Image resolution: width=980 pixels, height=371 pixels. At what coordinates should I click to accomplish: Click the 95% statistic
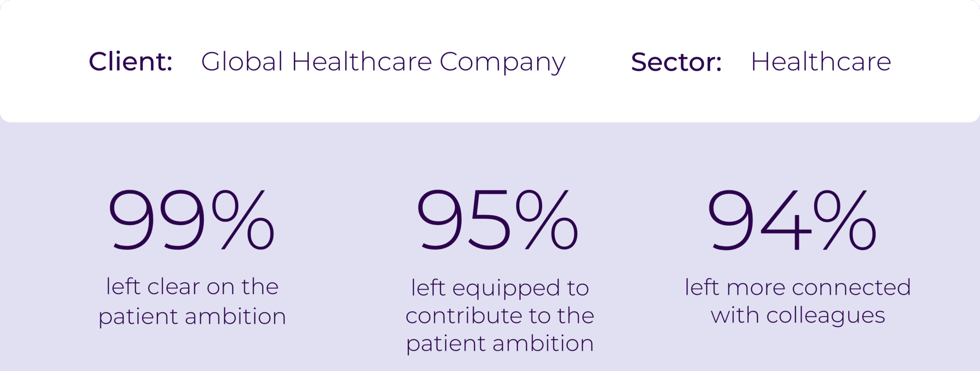pos(497,220)
